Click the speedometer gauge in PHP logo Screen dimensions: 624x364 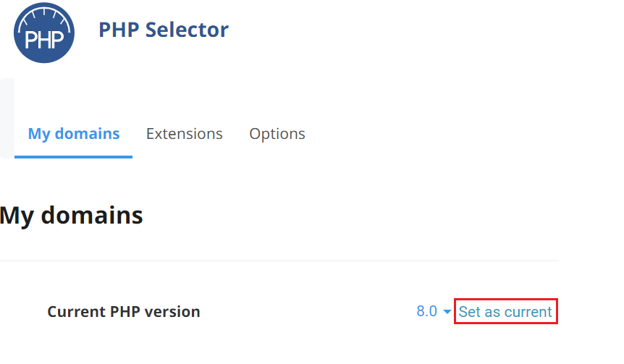pyautogui.click(x=44, y=14)
